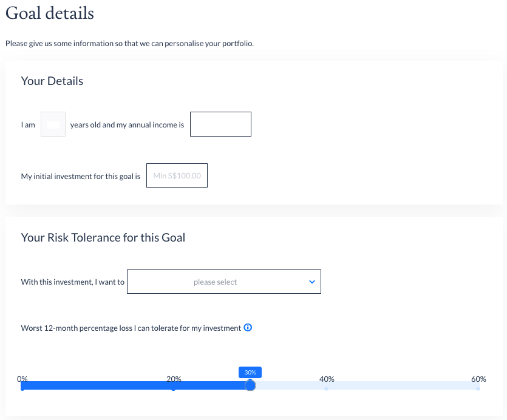Click the 30% tooltip bubble above slider
The width and height of the screenshot is (507, 420).
pyautogui.click(x=250, y=373)
